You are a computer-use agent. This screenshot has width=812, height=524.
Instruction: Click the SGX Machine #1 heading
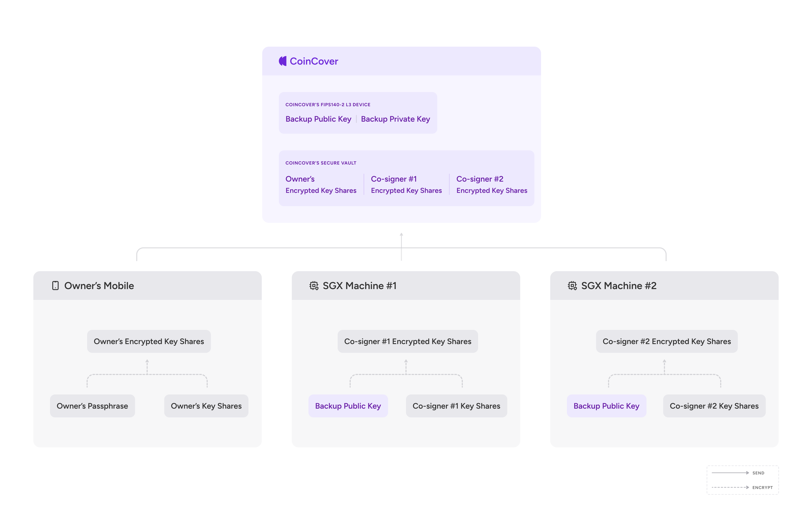[x=360, y=286]
